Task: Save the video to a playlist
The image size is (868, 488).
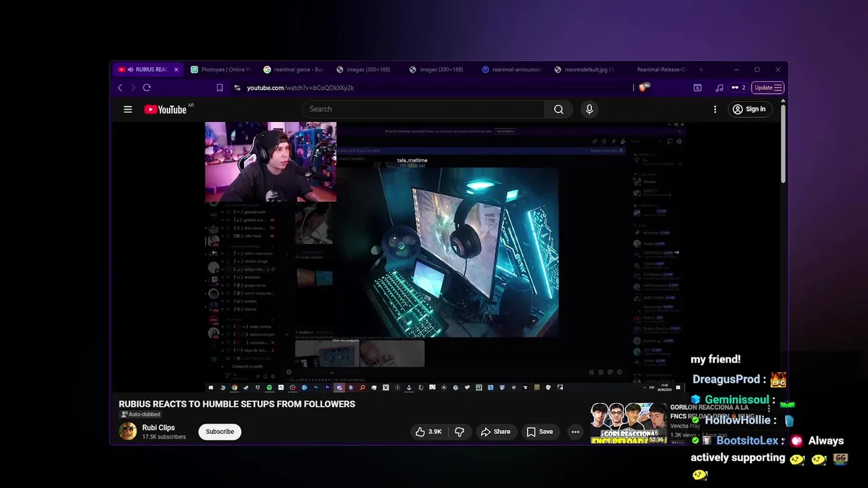Action: 540,432
